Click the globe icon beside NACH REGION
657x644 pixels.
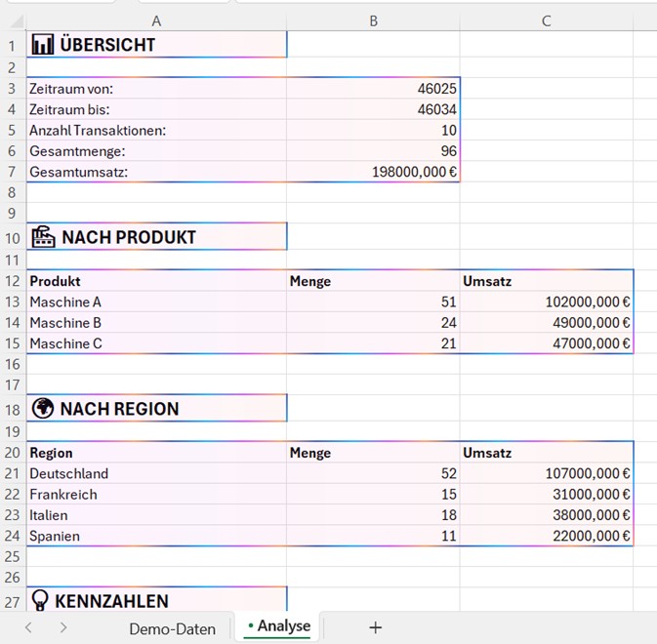pos(42,408)
